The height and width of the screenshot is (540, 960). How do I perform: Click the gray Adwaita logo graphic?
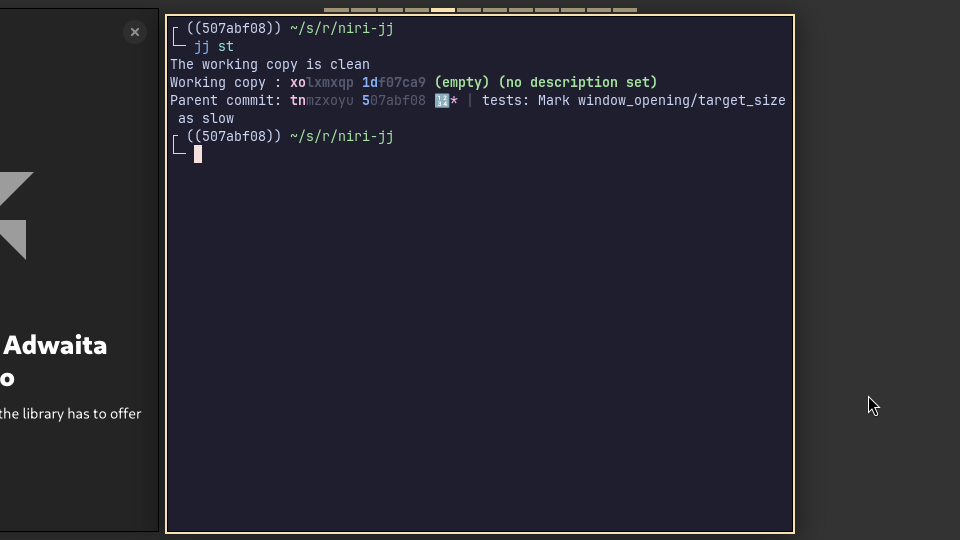14,214
